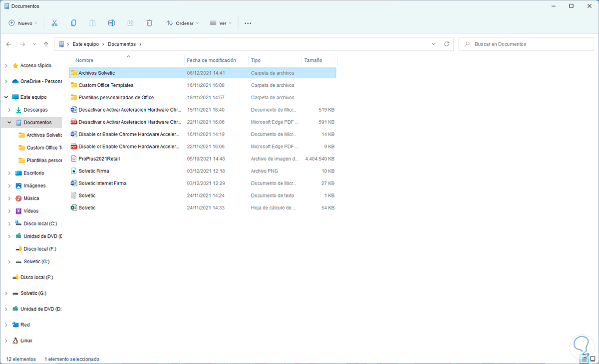Image resolution: width=599 pixels, height=364 pixels.
Task: Click the Solvetic Firma PNG file icon
Action: [74, 171]
